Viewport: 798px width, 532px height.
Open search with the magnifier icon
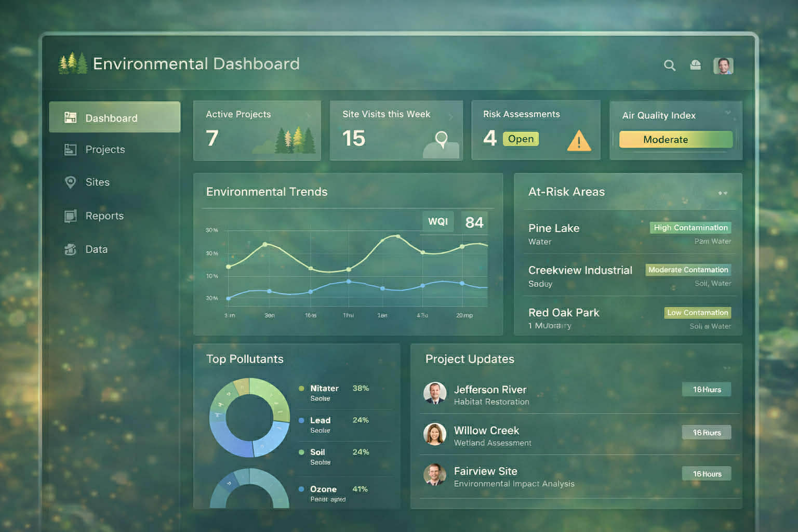(x=670, y=65)
